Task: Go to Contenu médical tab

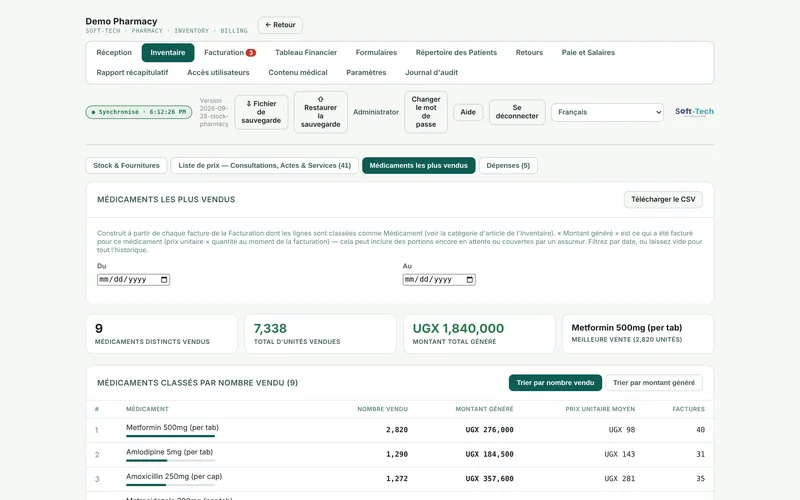Action: [x=298, y=72]
